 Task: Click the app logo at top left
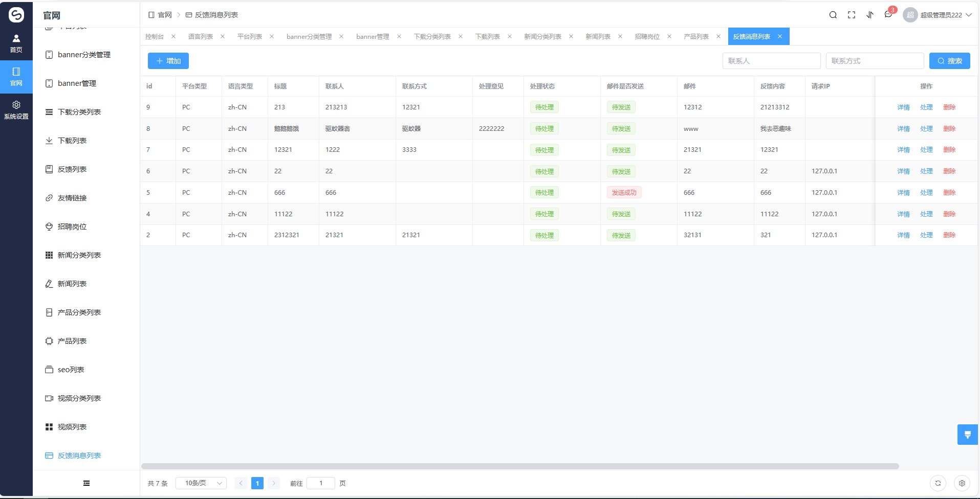(16, 14)
